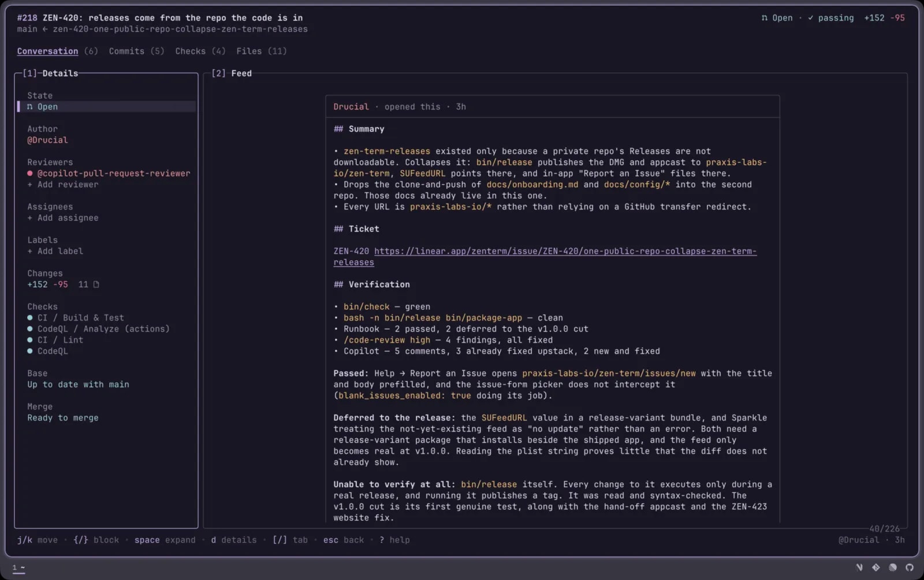Click the git diamond icon in the status bar
The width and height of the screenshot is (924, 580).
pos(876,567)
